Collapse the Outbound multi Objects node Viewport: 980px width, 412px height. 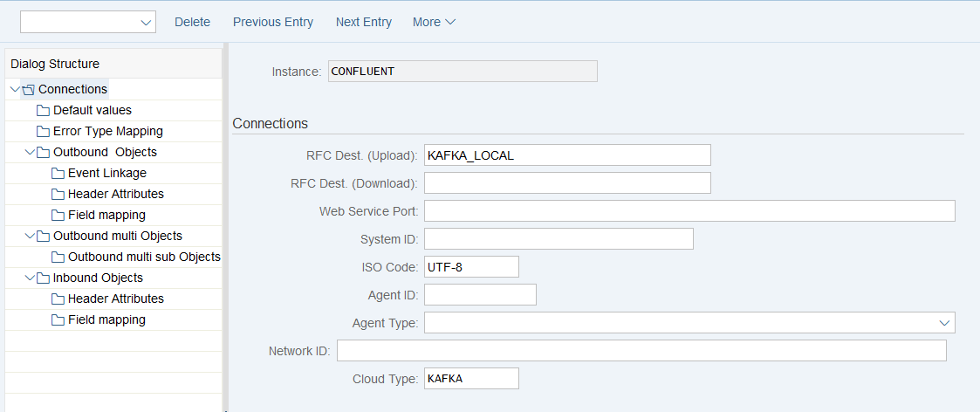30,236
